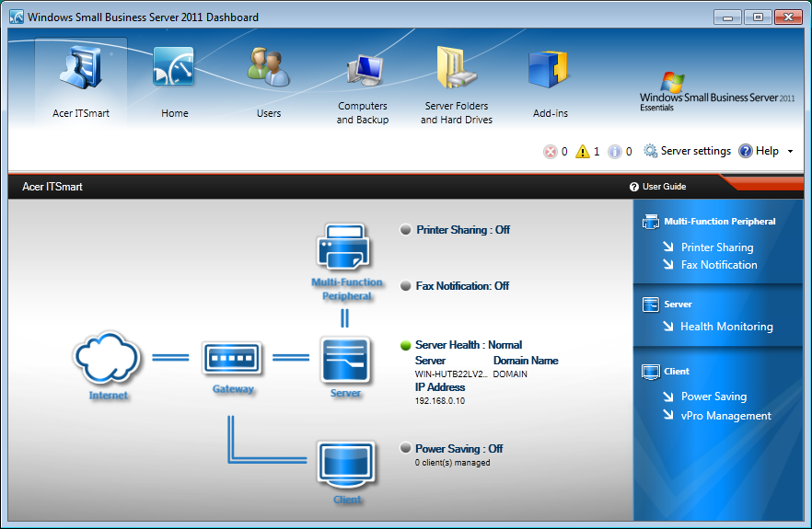Click the Server icon in the diagram
The image size is (812, 529).
pos(345,360)
